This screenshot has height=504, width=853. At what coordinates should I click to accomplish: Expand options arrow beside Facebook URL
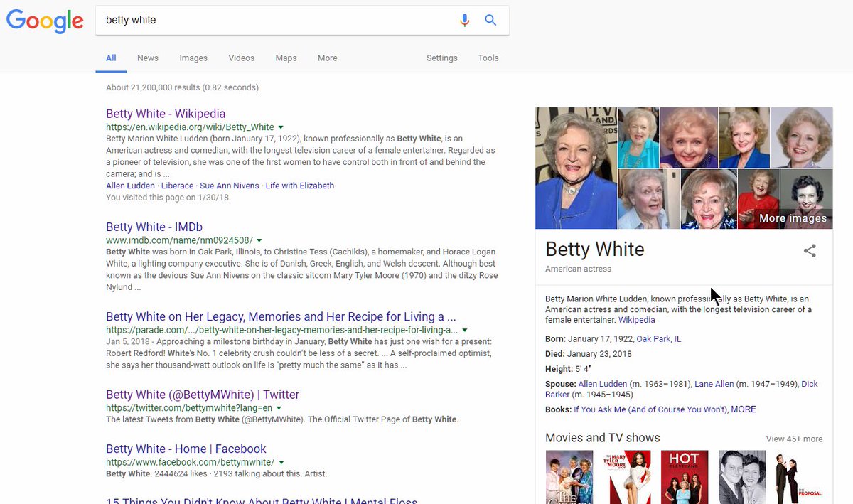281,462
